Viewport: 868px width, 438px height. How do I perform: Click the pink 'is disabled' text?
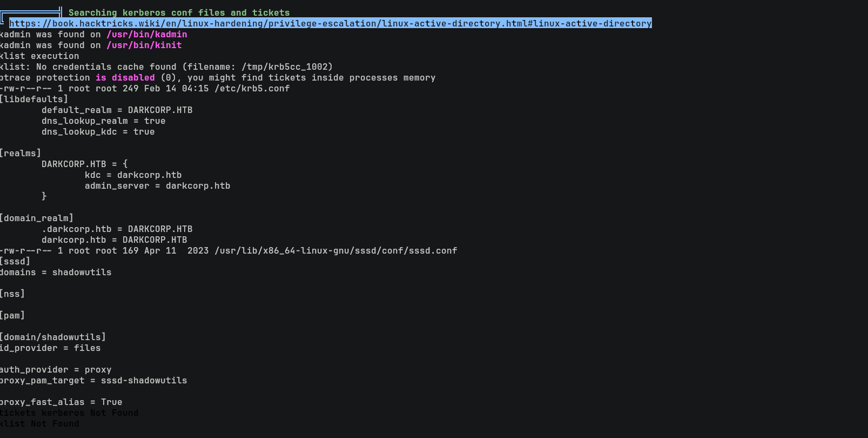pos(125,77)
